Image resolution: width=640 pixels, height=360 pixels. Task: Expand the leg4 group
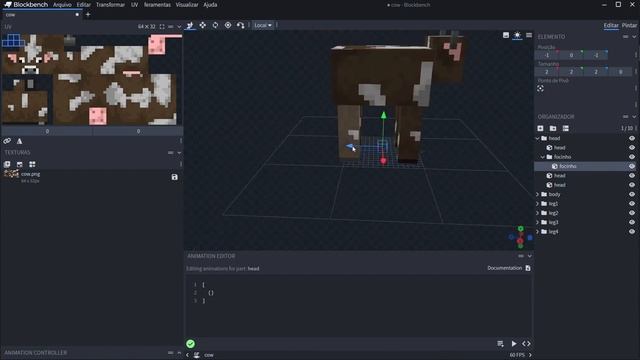(x=538, y=231)
